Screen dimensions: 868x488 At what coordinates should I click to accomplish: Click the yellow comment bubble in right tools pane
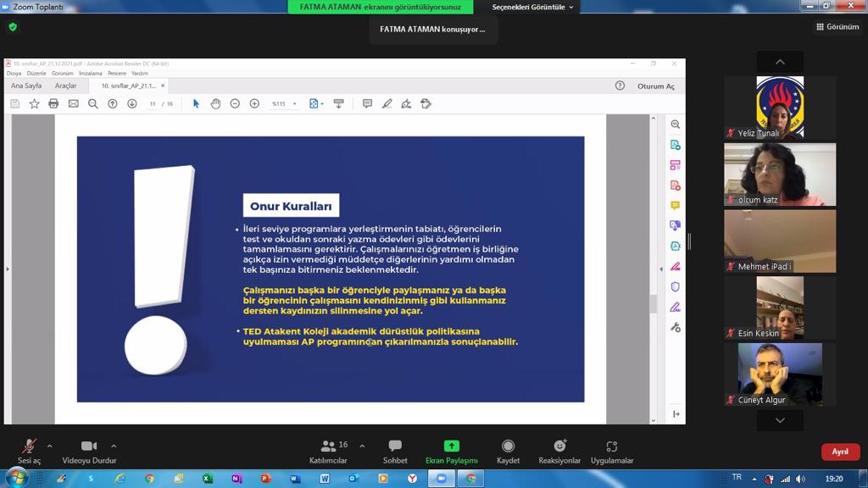(x=676, y=205)
